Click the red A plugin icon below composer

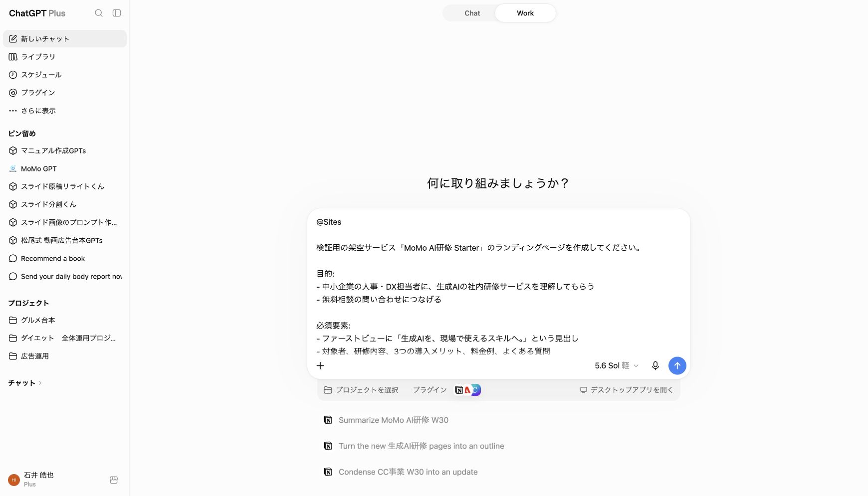pyautogui.click(x=467, y=390)
